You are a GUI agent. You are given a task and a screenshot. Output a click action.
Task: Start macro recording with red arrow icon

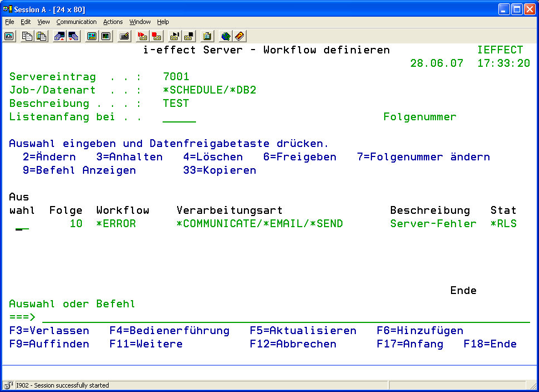click(143, 36)
